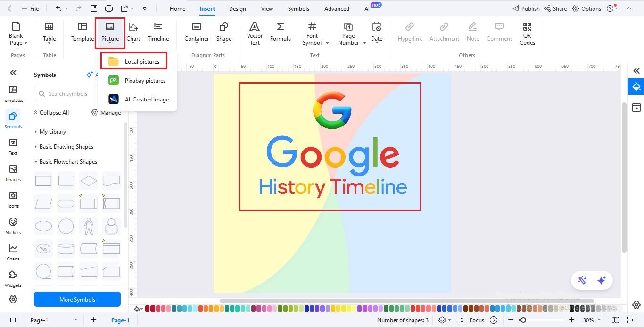Switch to the Symbols tab
This screenshot has height=327, width=644.
298,8
